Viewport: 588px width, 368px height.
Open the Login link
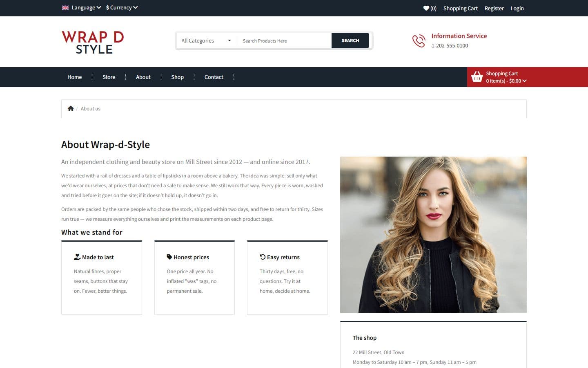tap(517, 8)
